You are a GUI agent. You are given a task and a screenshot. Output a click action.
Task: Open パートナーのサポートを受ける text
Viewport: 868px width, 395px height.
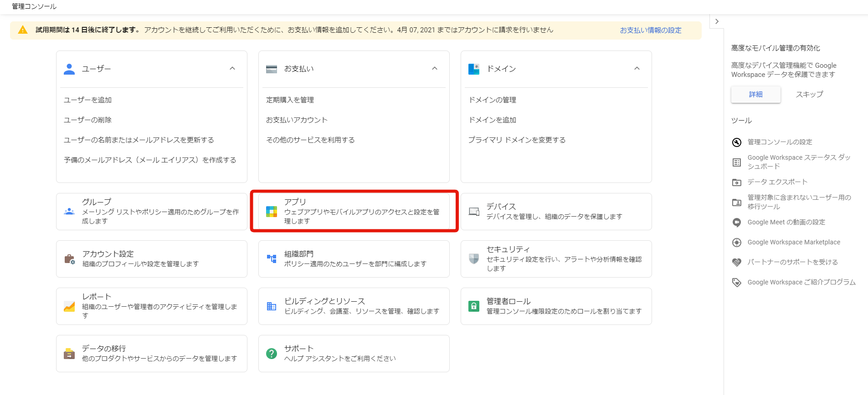(x=793, y=263)
